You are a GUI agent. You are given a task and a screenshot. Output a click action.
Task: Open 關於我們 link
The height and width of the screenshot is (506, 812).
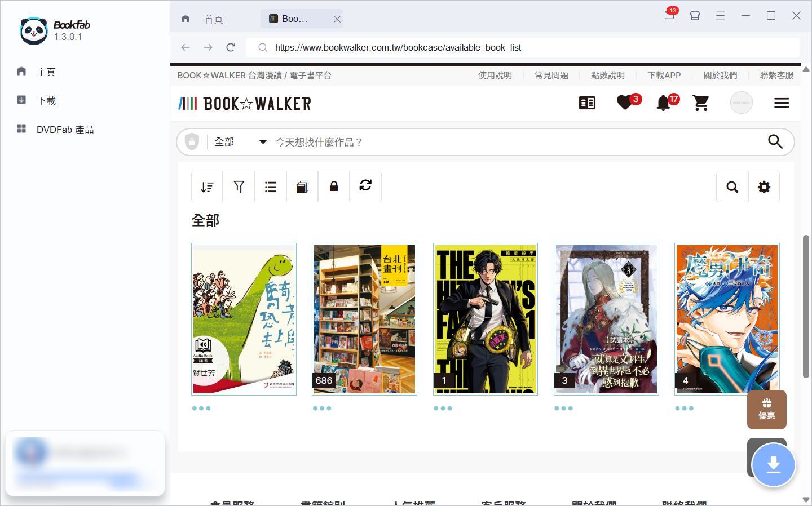(x=721, y=75)
